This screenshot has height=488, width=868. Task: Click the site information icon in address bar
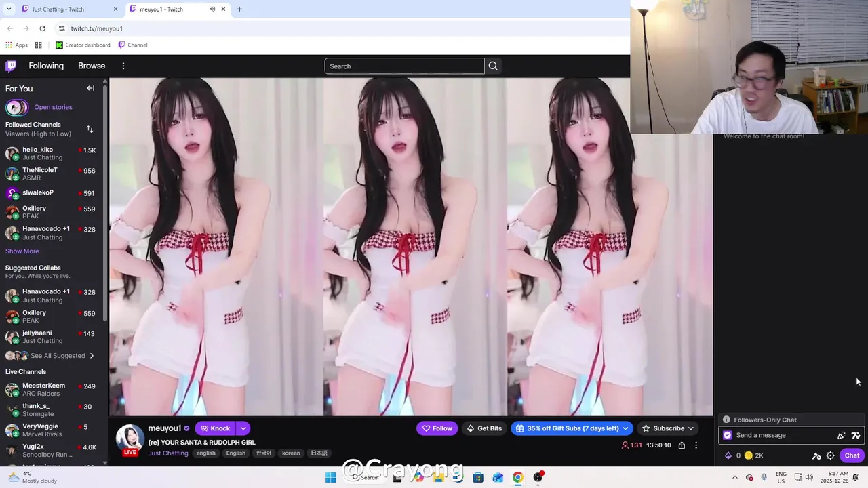pos(62,28)
